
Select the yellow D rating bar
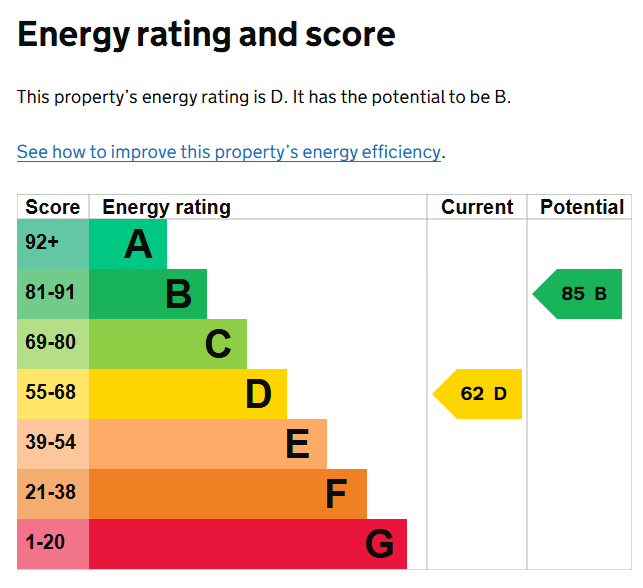point(188,394)
